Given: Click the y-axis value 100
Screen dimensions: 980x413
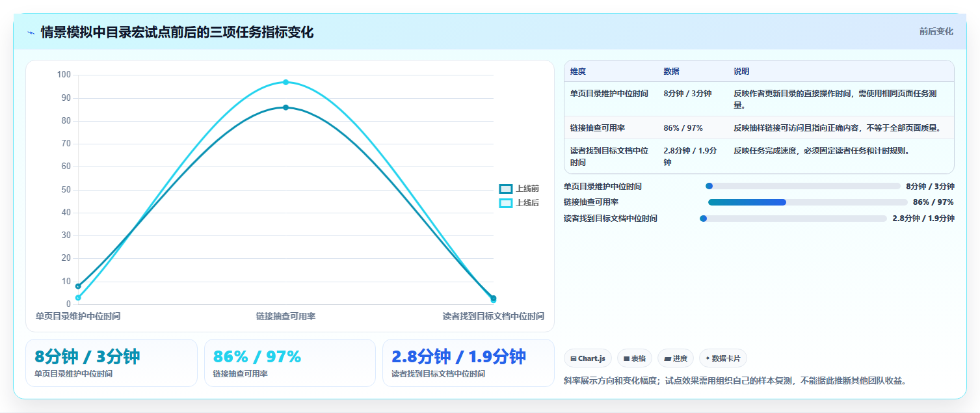Looking at the screenshot, I should pyautogui.click(x=64, y=75).
